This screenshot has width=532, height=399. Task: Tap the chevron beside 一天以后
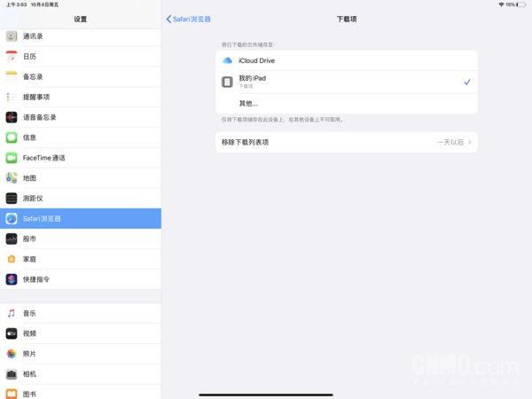[470, 142]
